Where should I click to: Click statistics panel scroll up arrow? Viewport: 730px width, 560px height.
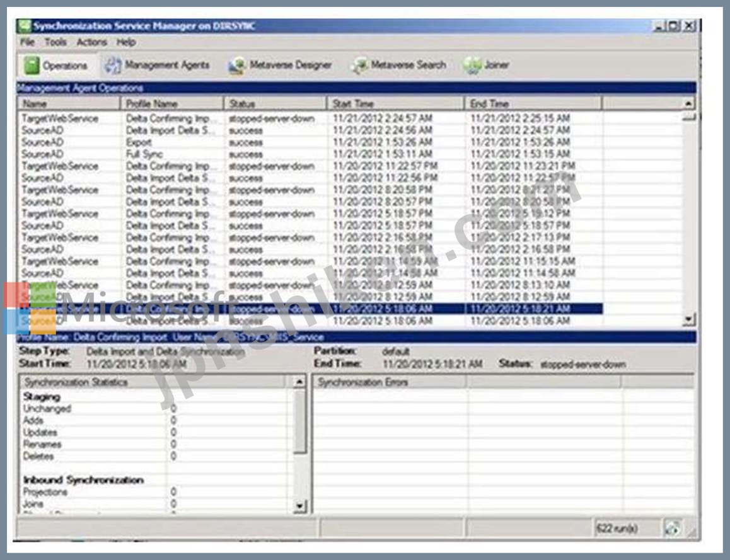299,382
